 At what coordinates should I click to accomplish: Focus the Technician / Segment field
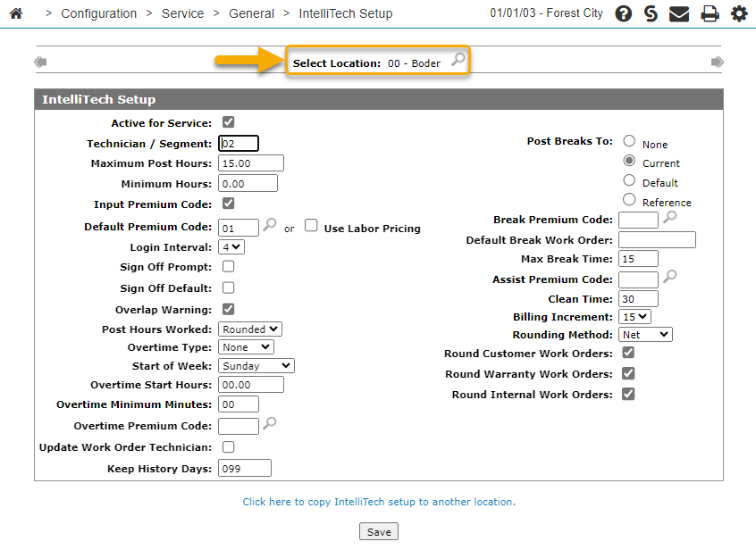tap(239, 144)
